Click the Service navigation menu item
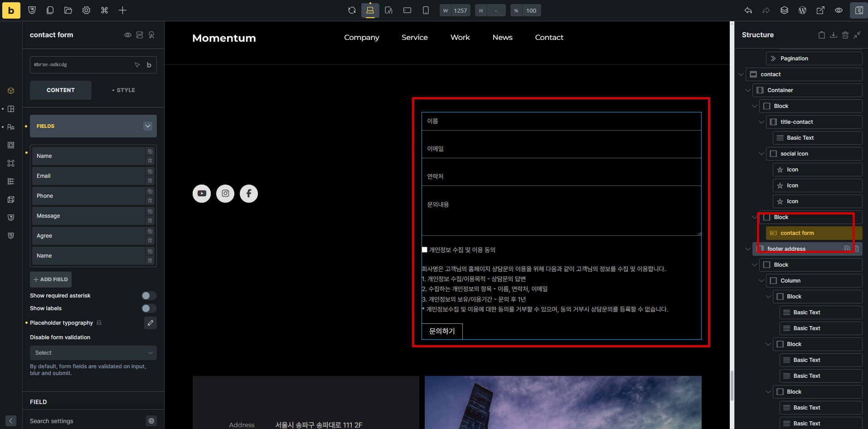The height and width of the screenshot is (429, 868). 414,38
